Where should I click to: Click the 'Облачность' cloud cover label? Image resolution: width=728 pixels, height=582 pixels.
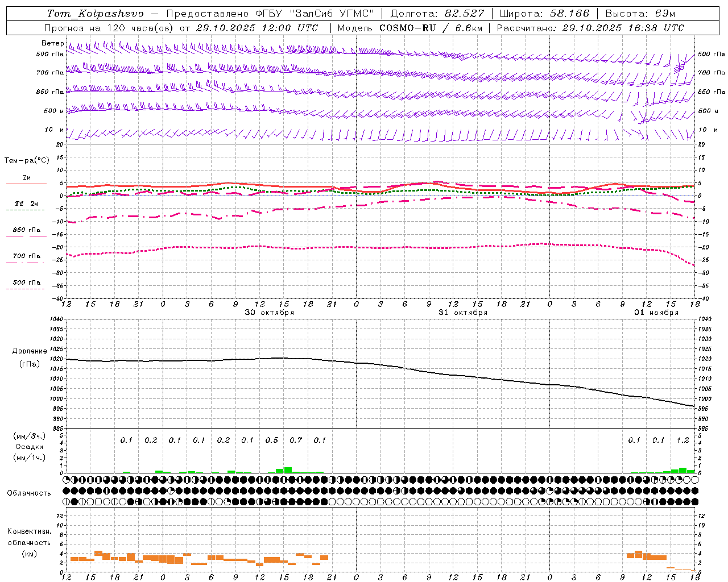click(x=29, y=493)
